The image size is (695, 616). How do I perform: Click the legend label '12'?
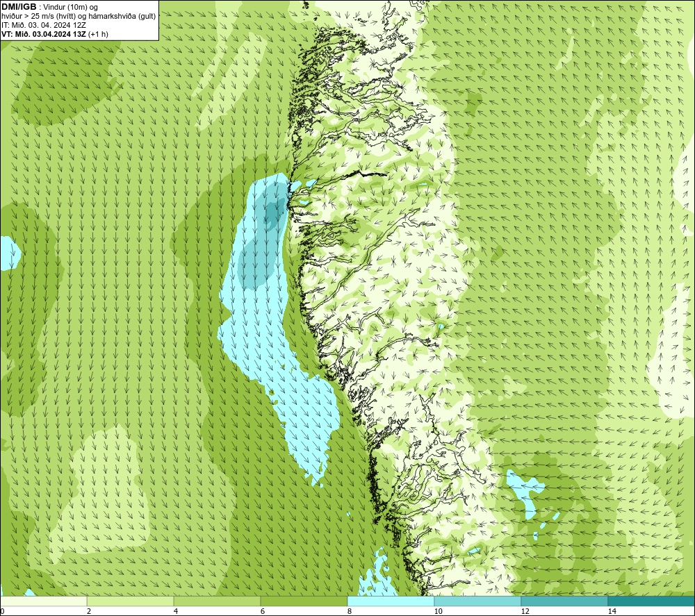pos(525,612)
